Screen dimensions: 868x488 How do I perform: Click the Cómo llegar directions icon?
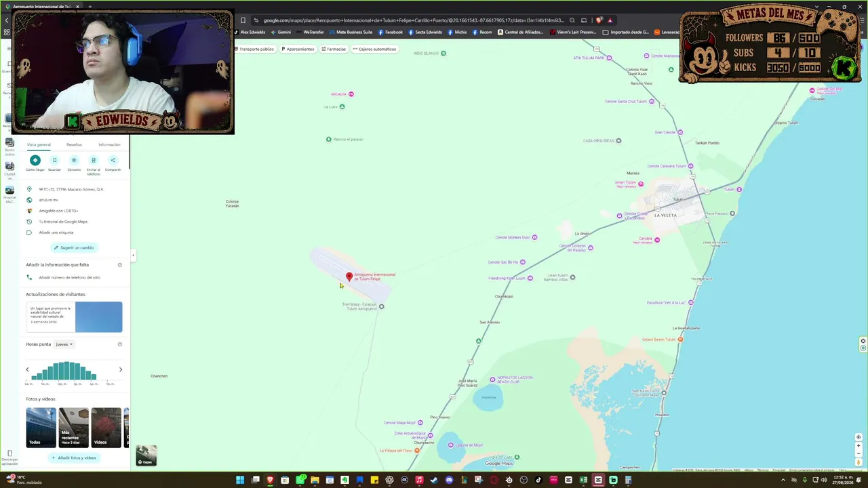(x=35, y=161)
